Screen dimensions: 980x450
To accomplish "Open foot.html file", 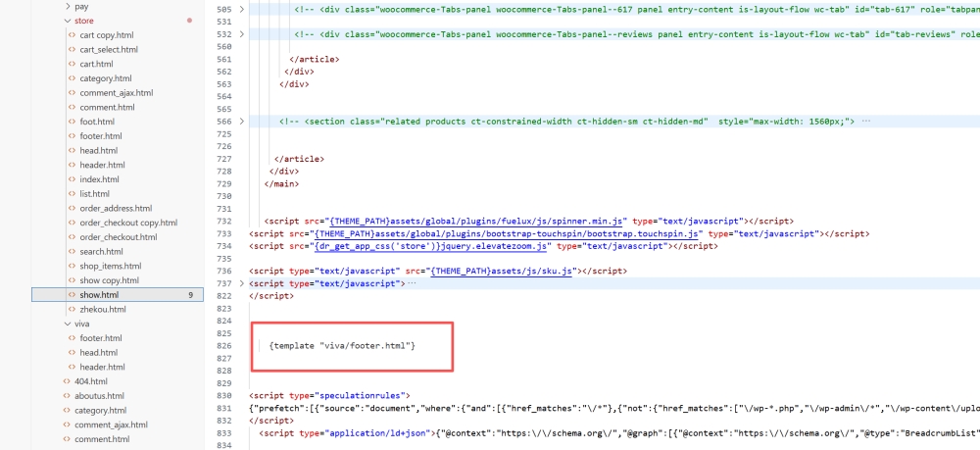I will click(x=97, y=122).
